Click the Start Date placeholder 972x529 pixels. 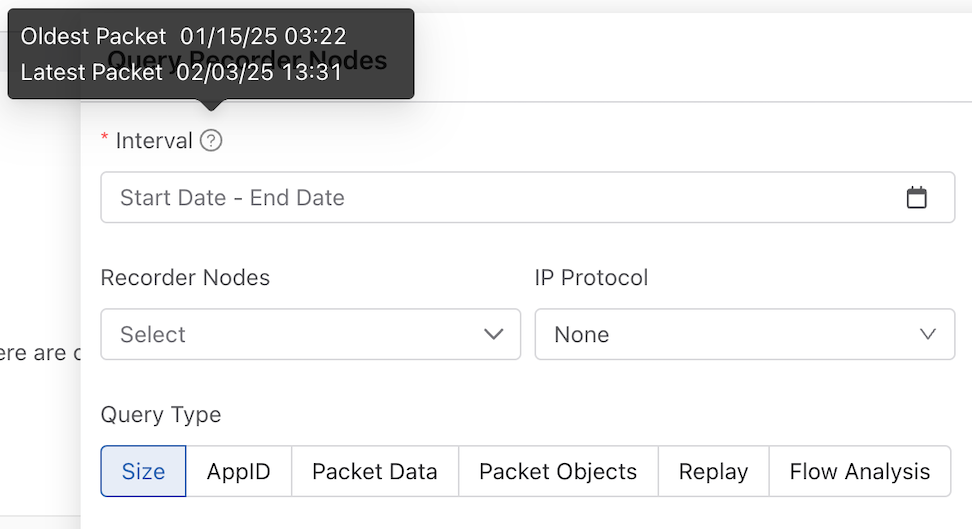(x=173, y=198)
